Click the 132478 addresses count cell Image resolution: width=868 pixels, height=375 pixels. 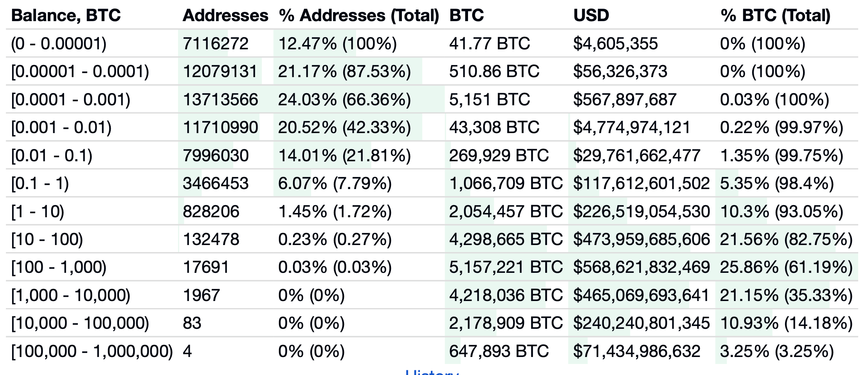point(211,240)
